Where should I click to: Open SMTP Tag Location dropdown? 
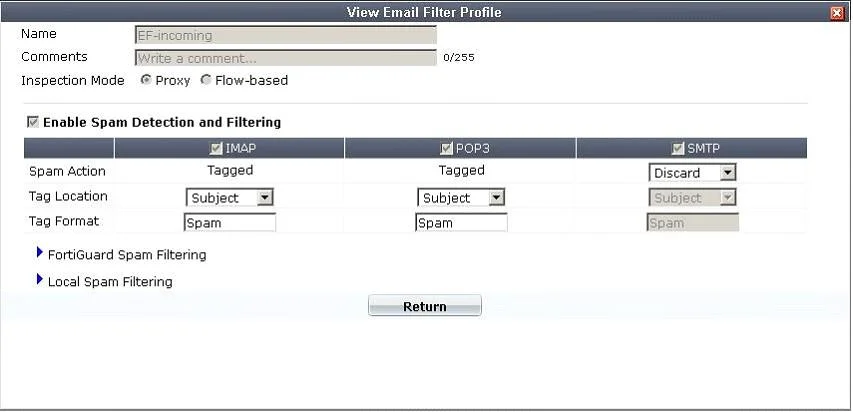pyautogui.click(x=693, y=198)
